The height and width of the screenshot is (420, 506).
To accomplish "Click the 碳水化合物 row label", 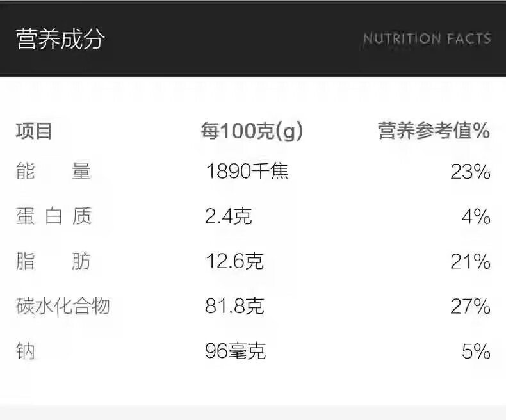I will [63, 306].
